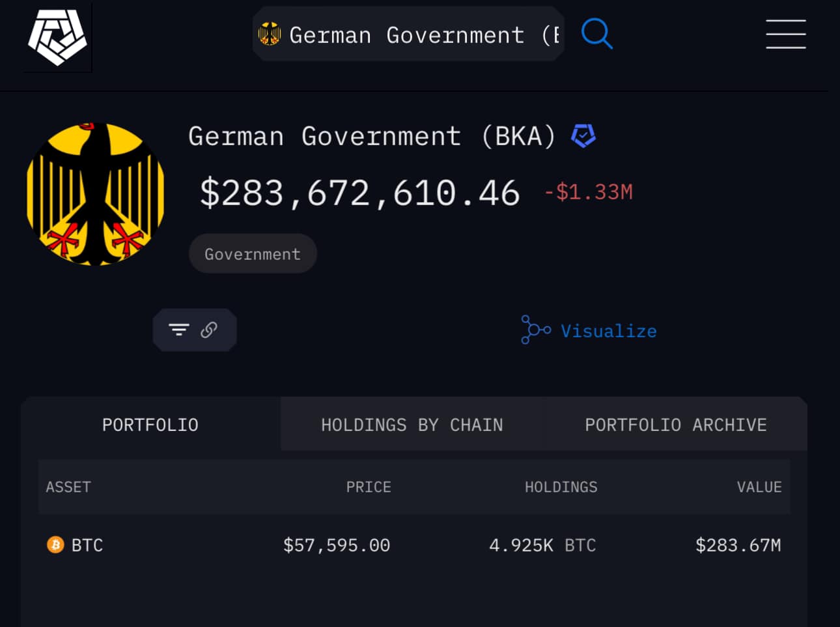Image resolution: width=840 pixels, height=627 pixels.
Task: Sort by the Asset column header
Action: coord(68,487)
